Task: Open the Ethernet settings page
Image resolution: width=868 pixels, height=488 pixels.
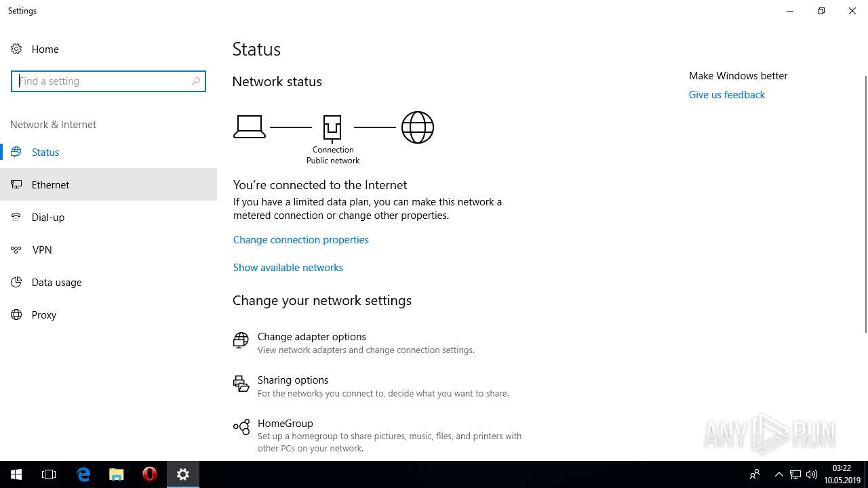Action: 108,184
